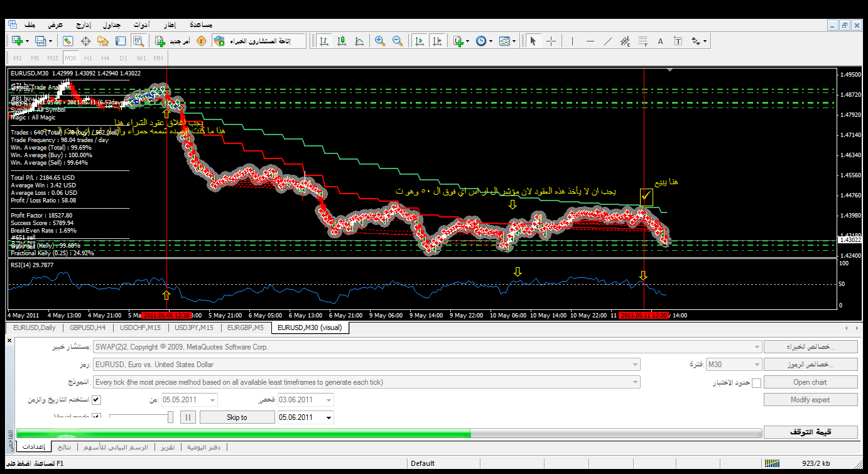Toggle the استخدم التاريخ والزمن checkbox
868x474 pixels.
point(96,400)
